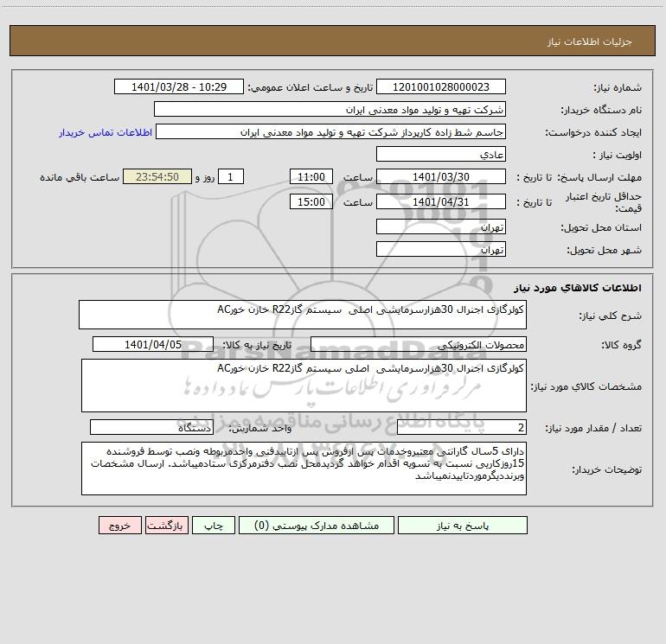
Task: Click the need number field 1201001028000023
Action: coord(441,87)
